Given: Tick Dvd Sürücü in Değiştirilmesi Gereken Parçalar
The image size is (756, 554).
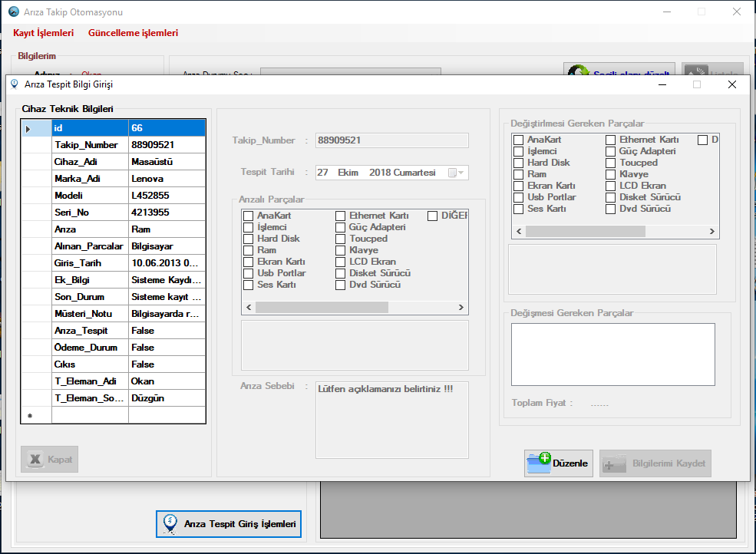Looking at the screenshot, I should point(610,209).
